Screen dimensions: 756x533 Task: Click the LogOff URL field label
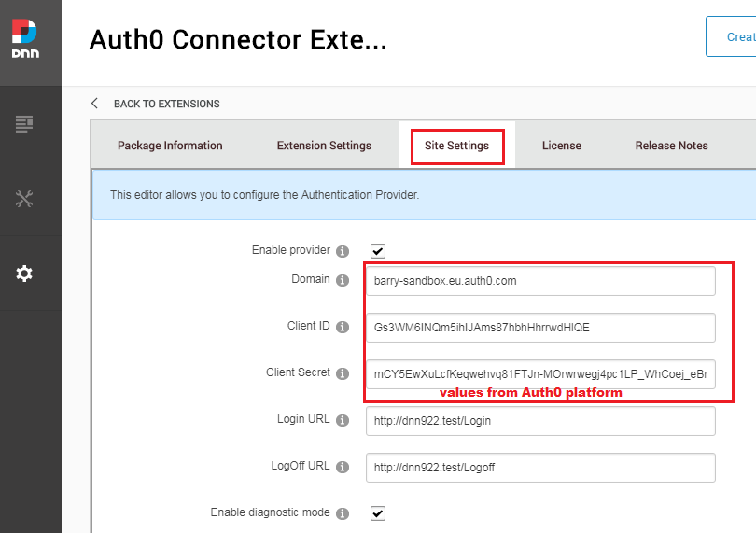coord(301,466)
